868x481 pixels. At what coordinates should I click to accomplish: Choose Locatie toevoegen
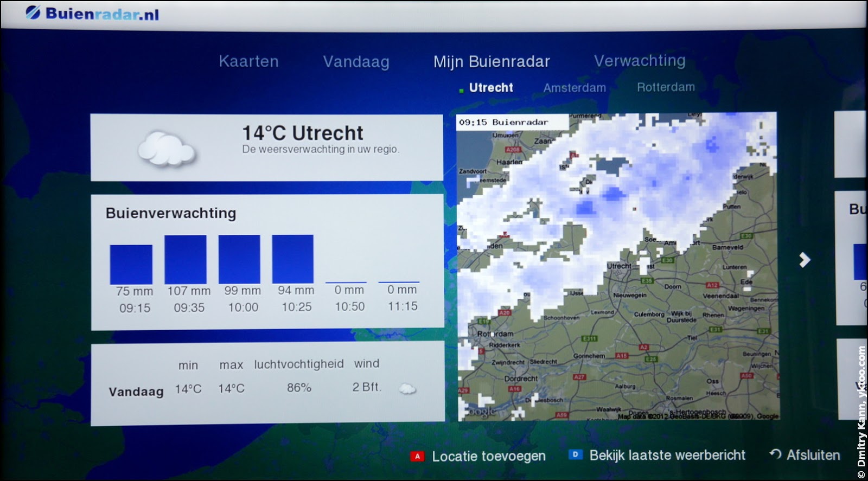[x=489, y=456]
